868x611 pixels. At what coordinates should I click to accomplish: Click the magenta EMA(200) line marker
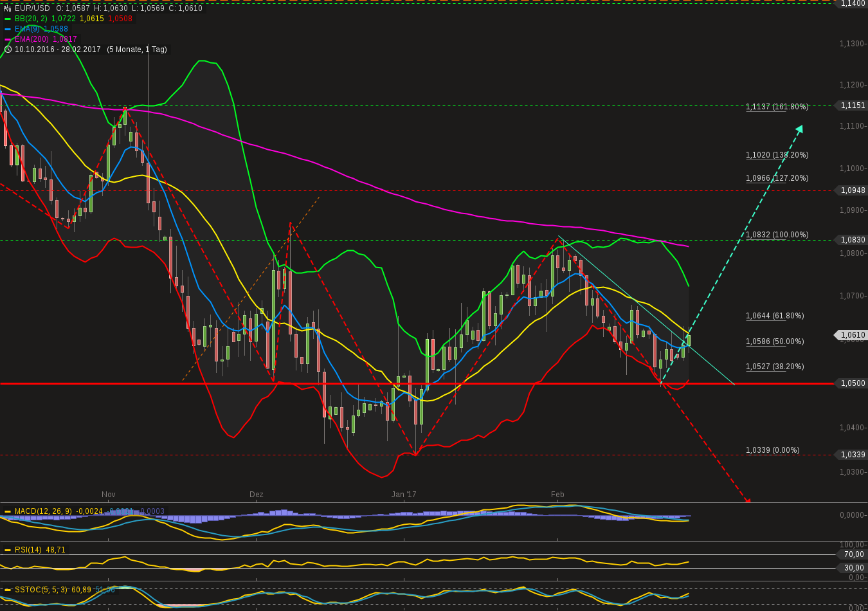click(x=8, y=39)
